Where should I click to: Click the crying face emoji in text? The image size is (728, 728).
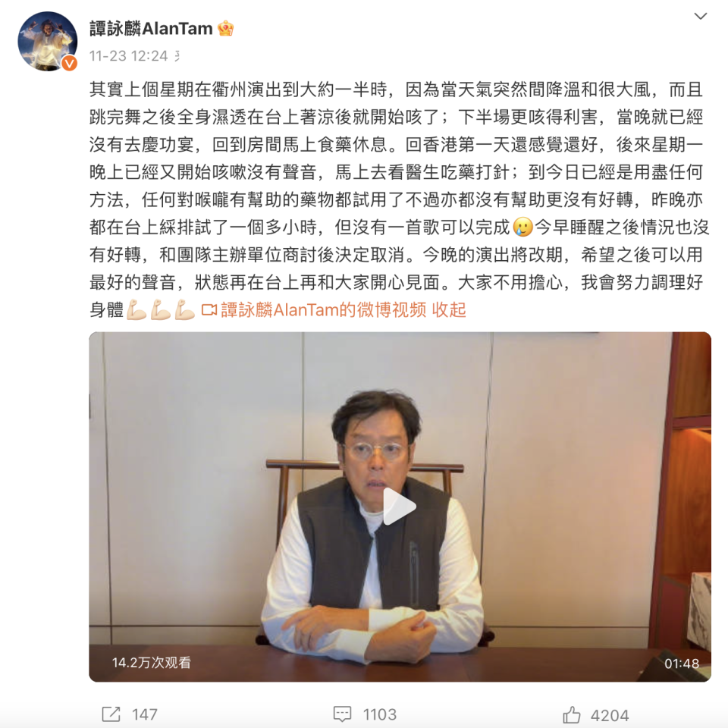tap(522, 227)
